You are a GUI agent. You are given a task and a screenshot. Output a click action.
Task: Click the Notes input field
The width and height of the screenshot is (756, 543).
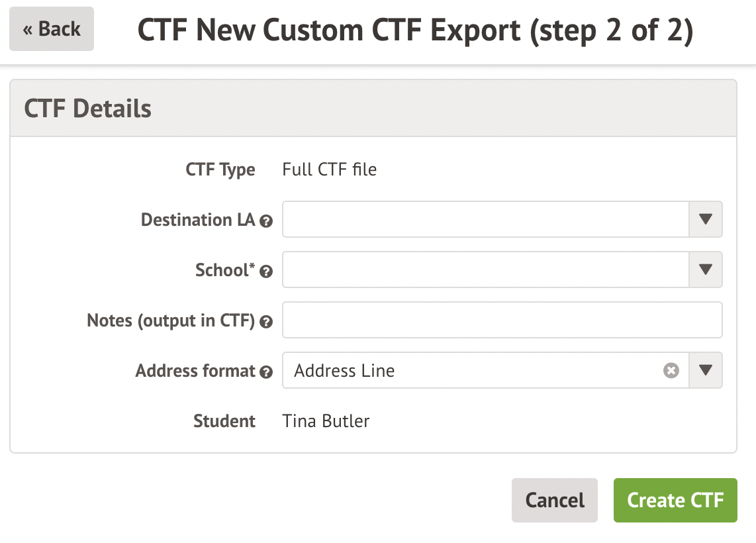[502, 320]
